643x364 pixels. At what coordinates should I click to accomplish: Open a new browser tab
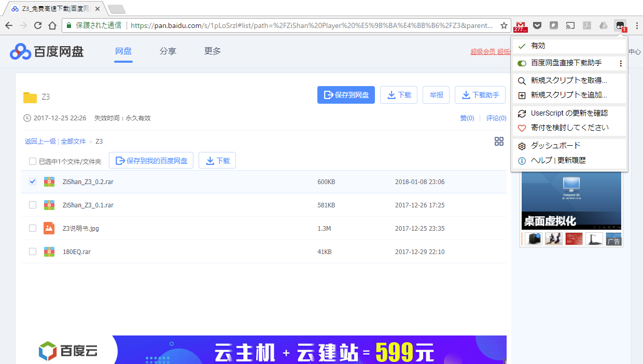[x=116, y=9]
